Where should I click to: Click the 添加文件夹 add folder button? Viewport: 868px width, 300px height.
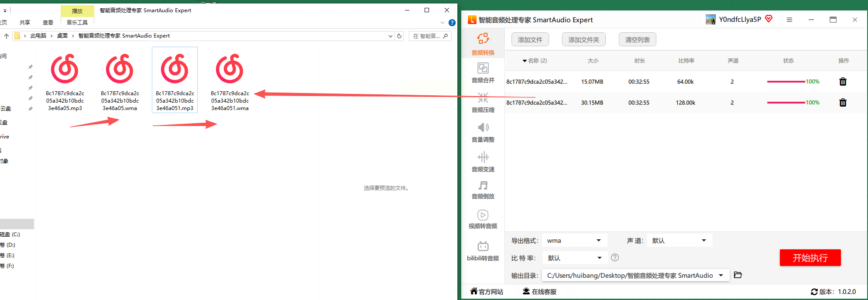point(584,40)
